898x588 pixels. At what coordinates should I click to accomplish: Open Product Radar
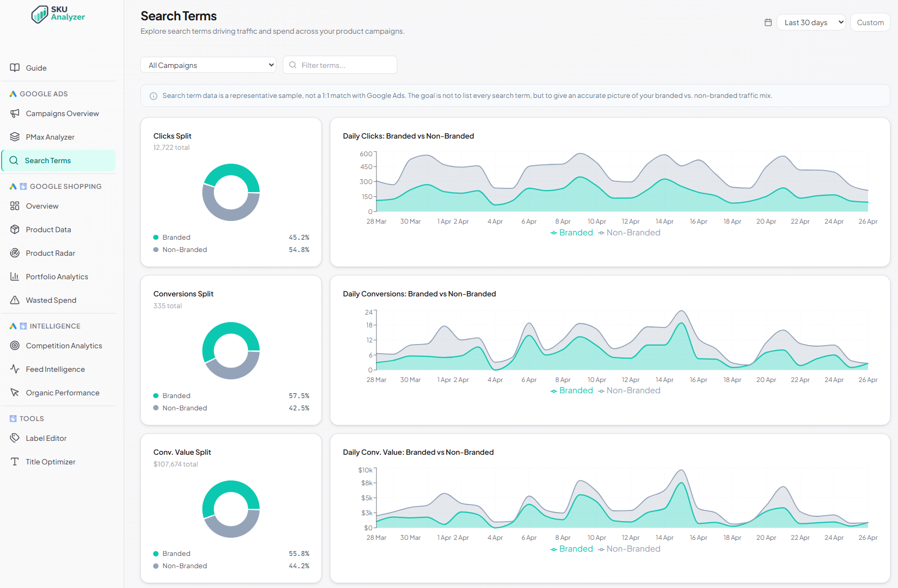click(x=51, y=253)
